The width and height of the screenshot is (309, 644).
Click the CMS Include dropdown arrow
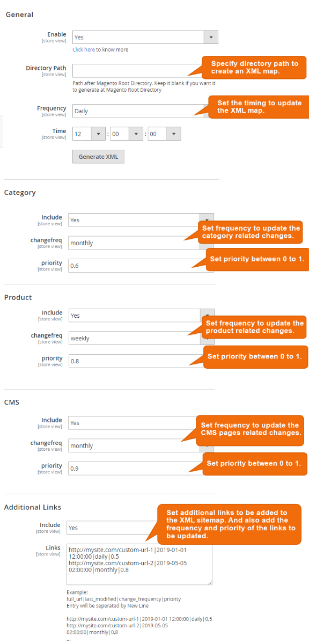(207, 423)
